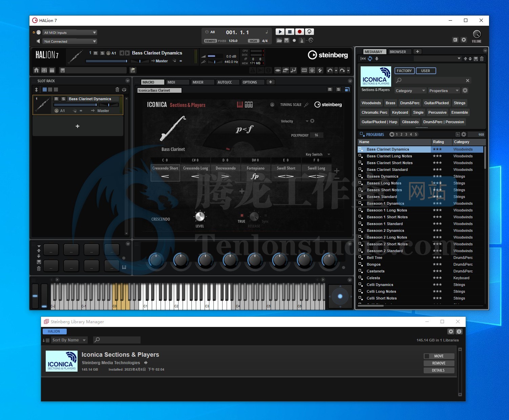Open the Properties filter dropdown in MediaBay
The image size is (509, 420).
(x=444, y=91)
